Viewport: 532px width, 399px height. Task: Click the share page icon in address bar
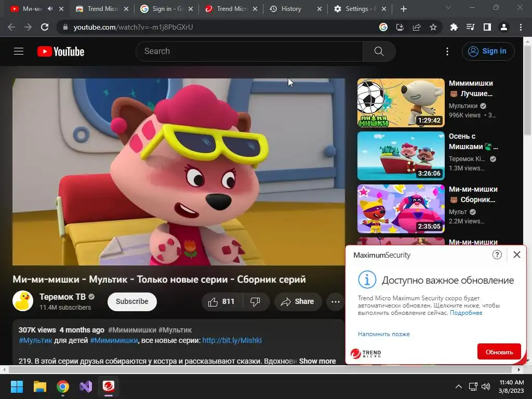[417, 27]
